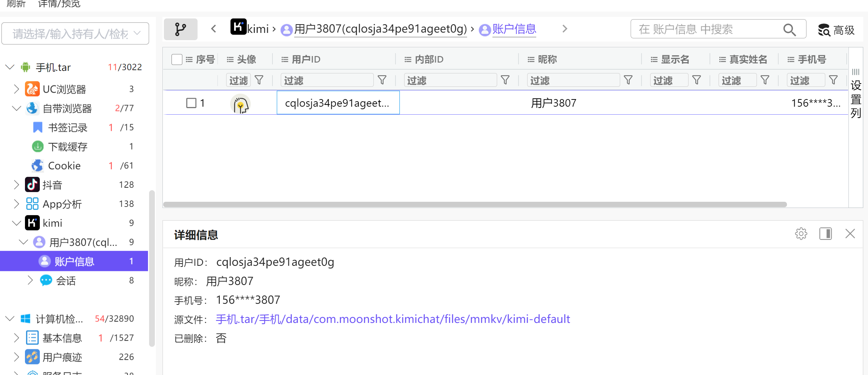Collapse the kimi tree node
The height and width of the screenshot is (375, 868).
16,223
